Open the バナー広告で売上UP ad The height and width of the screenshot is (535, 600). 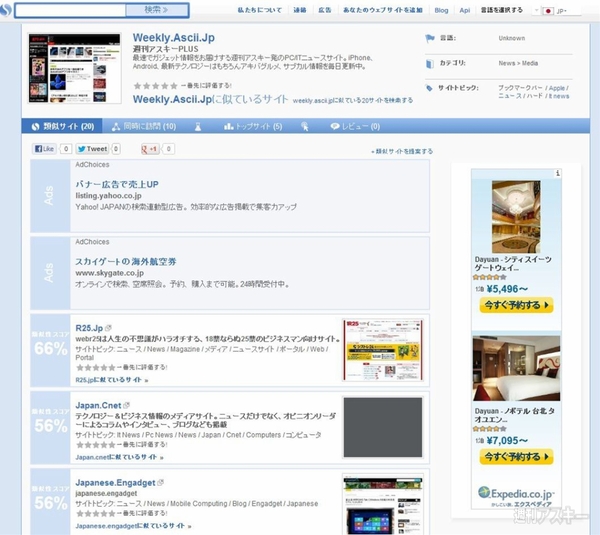117,184
